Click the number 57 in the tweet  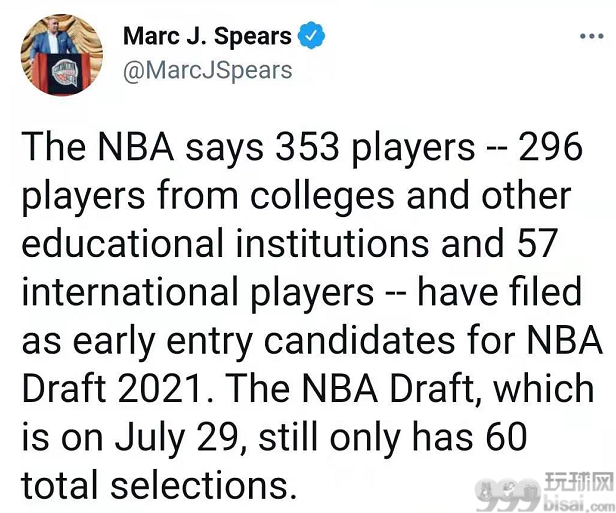pyautogui.click(x=537, y=243)
